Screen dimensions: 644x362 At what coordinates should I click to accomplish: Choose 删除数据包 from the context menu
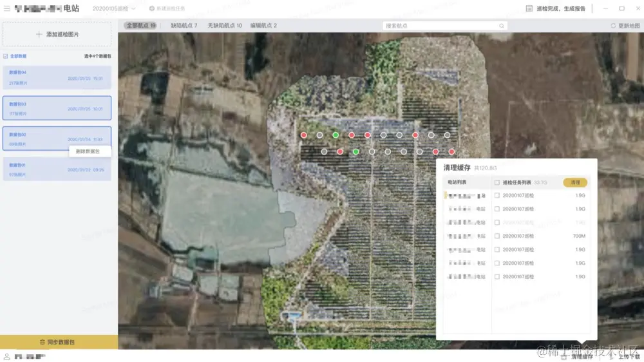coord(90,151)
